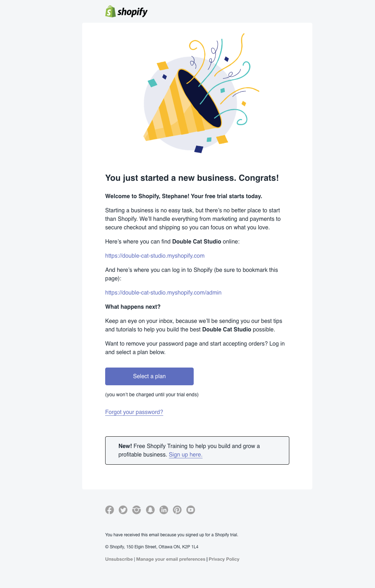Viewport: 375px width, 588px height.
Task: Click the Shopify address line in footer
Action: [x=152, y=547]
